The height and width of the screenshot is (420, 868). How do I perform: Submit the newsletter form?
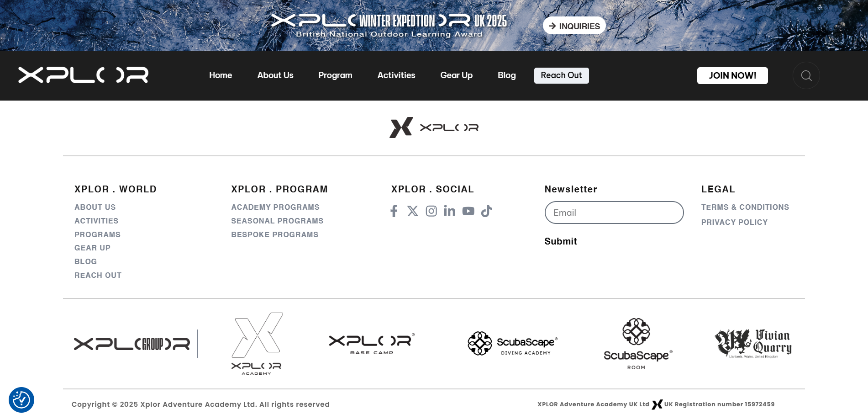(x=560, y=241)
